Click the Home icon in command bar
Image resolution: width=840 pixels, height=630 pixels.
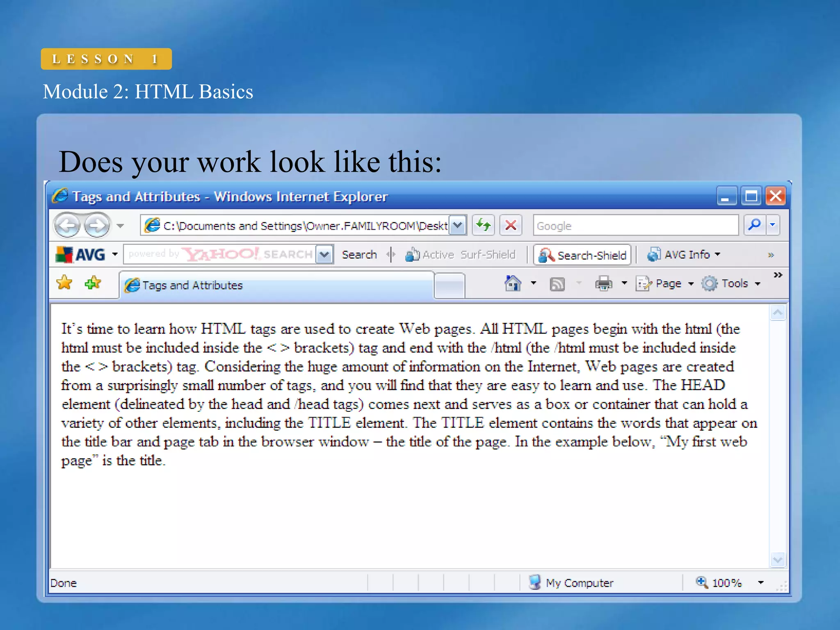click(x=513, y=283)
